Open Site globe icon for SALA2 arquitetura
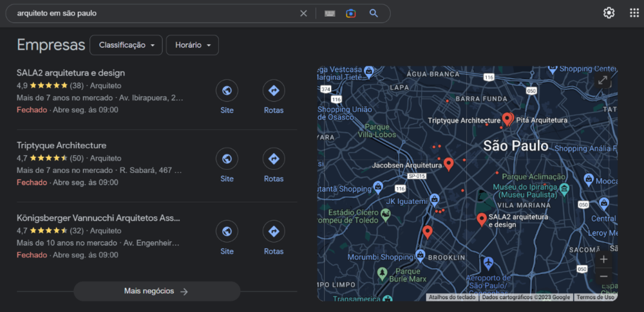 (227, 91)
